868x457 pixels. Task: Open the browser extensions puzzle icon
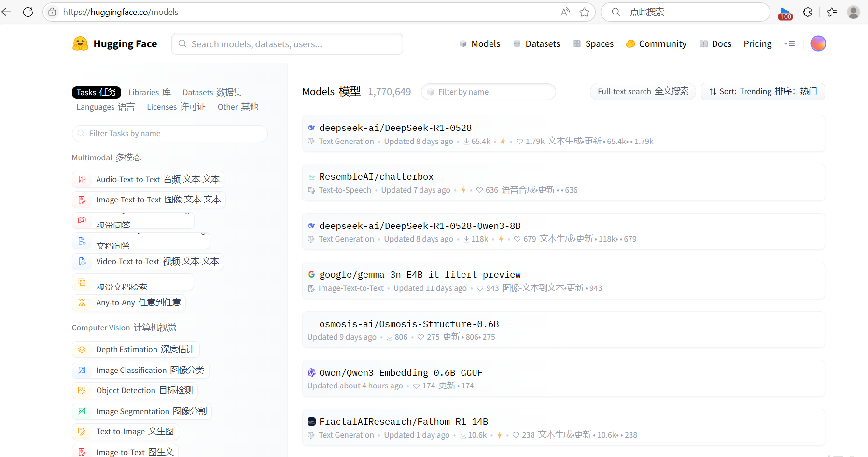point(808,12)
